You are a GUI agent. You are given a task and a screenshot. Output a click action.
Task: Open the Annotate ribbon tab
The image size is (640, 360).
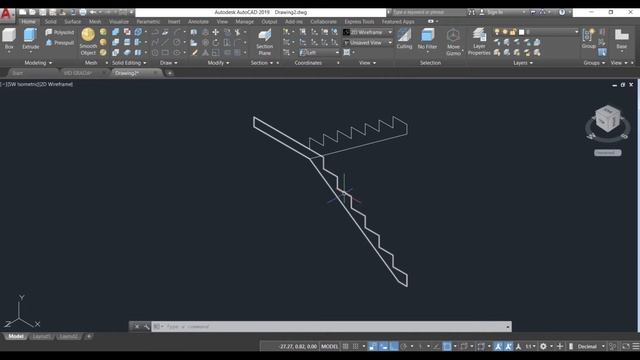click(x=198, y=22)
